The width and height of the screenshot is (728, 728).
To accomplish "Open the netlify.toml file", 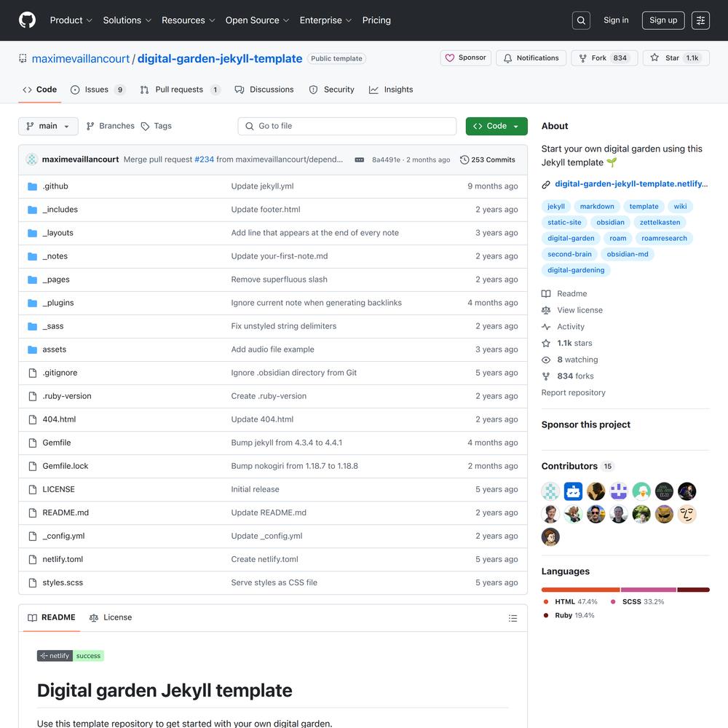I will [63, 559].
